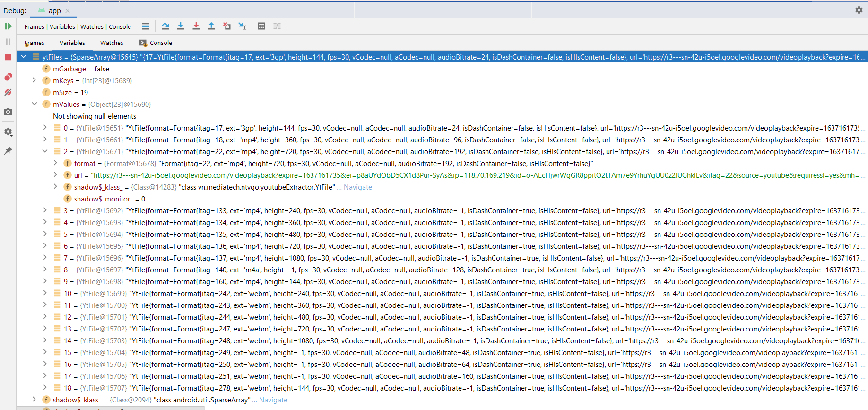Expand element 10 YtFile@15699
The height and width of the screenshot is (410, 868).
pos(45,293)
